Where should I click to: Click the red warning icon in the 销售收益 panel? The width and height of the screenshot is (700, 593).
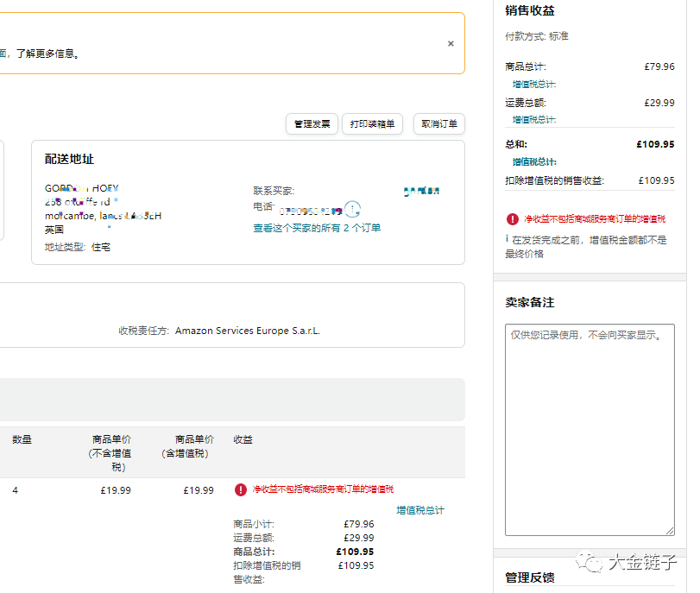(x=513, y=219)
